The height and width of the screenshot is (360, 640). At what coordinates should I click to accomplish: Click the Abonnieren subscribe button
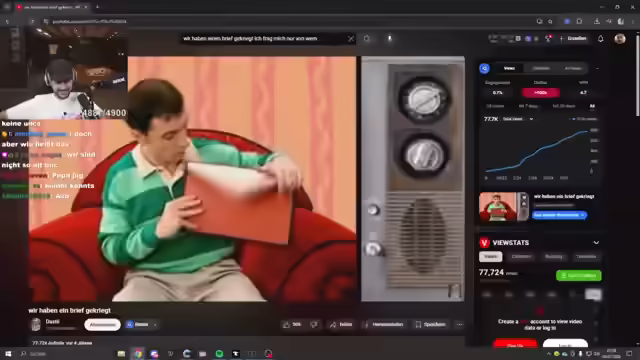[x=102, y=325]
